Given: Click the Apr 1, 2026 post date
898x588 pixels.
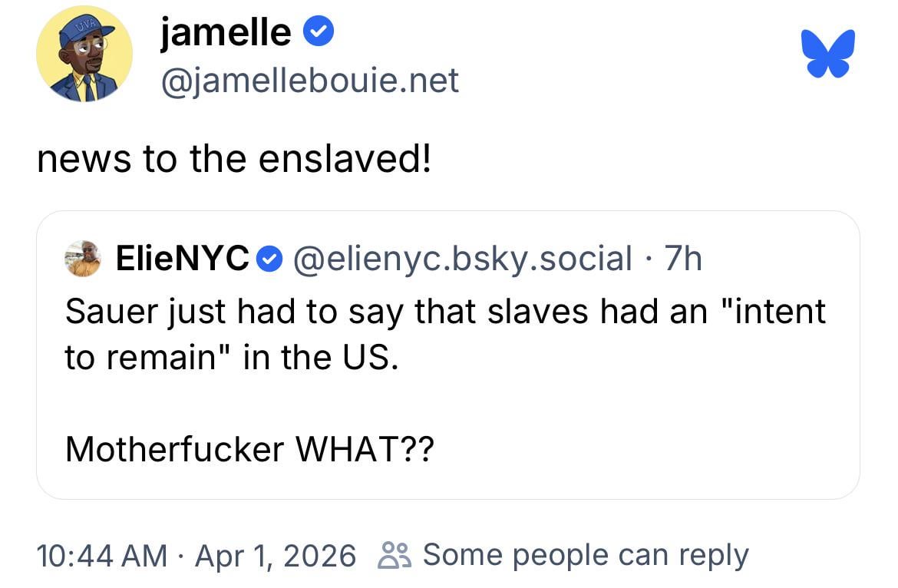Looking at the screenshot, I should coord(276,554).
